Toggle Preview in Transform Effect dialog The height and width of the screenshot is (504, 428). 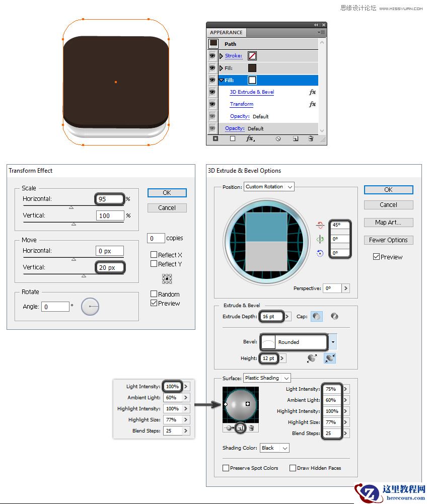154,303
